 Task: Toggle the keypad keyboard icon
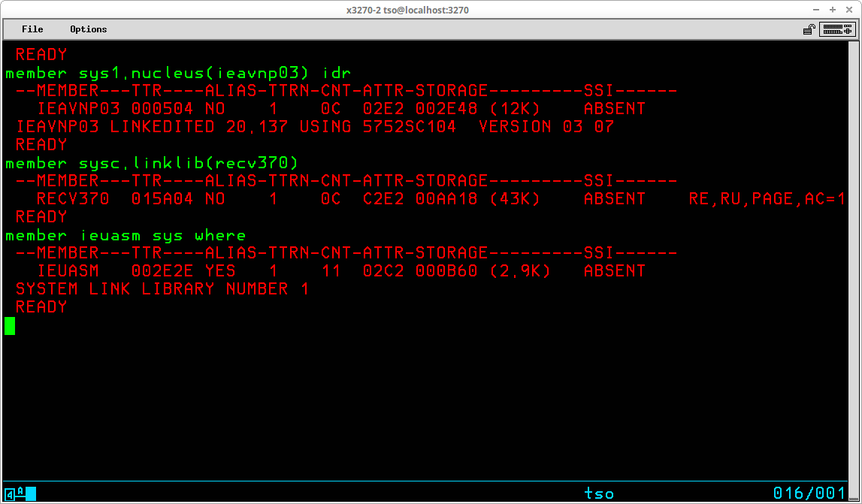click(x=837, y=30)
